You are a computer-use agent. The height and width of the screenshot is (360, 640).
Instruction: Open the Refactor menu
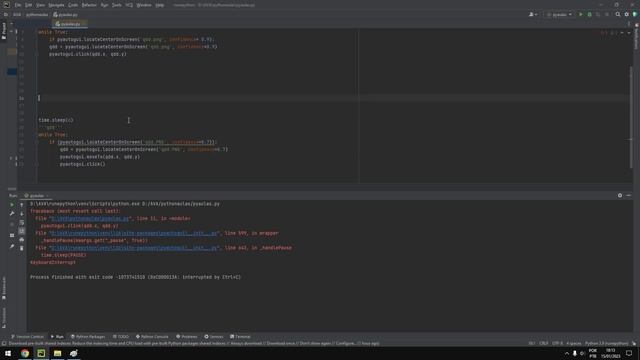pos(89,5)
